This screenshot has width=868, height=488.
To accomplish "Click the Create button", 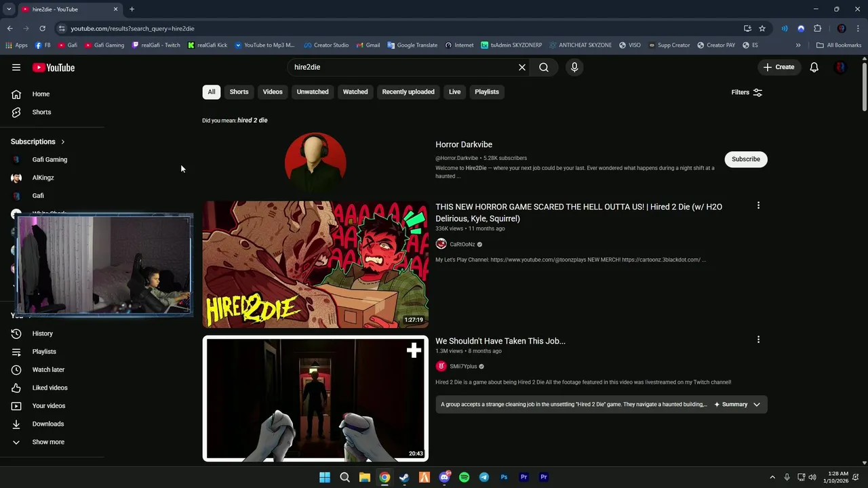I will click(x=778, y=67).
